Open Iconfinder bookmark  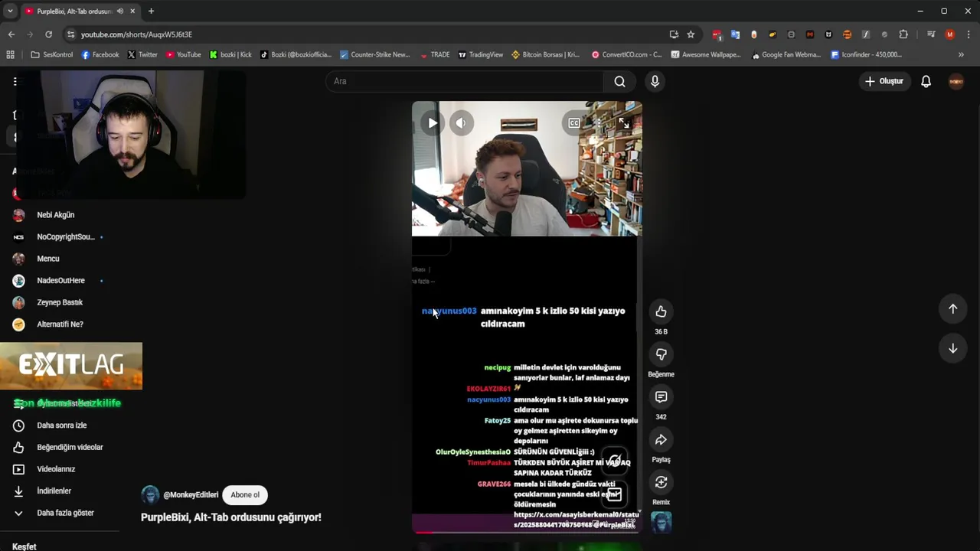pos(867,54)
